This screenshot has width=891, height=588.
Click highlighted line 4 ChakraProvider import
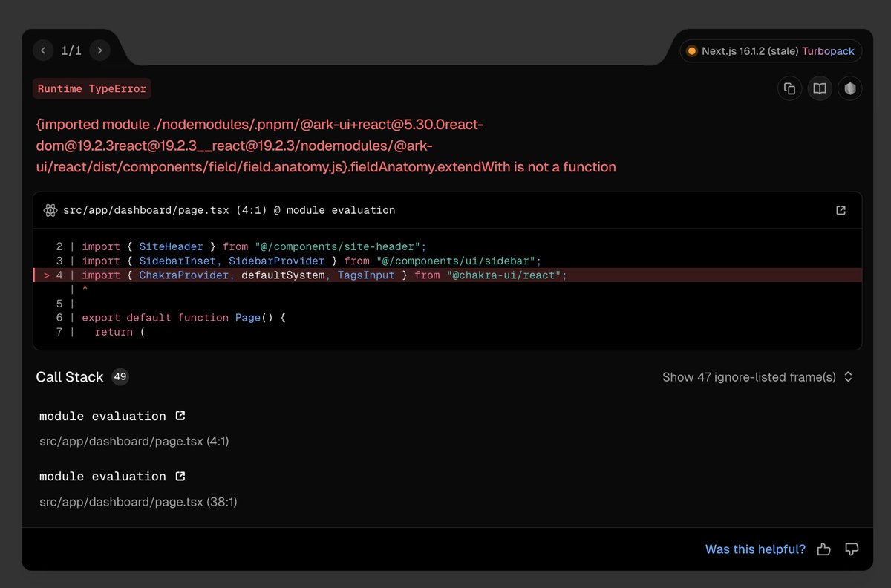pos(448,275)
